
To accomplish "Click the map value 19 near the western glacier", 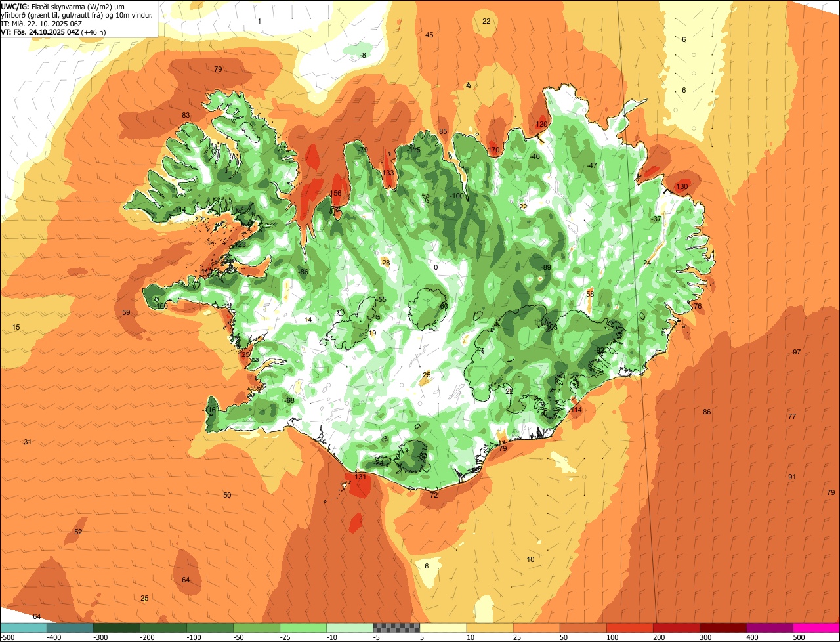I will (x=373, y=333).
